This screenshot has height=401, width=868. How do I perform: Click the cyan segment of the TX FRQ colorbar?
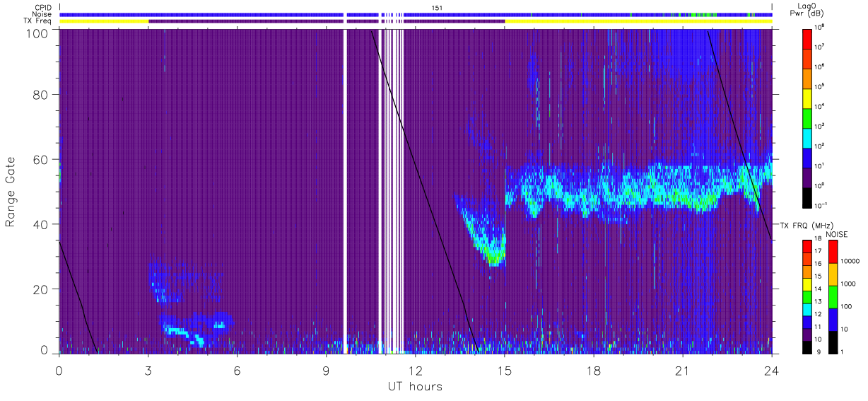[x=807, y=308]
